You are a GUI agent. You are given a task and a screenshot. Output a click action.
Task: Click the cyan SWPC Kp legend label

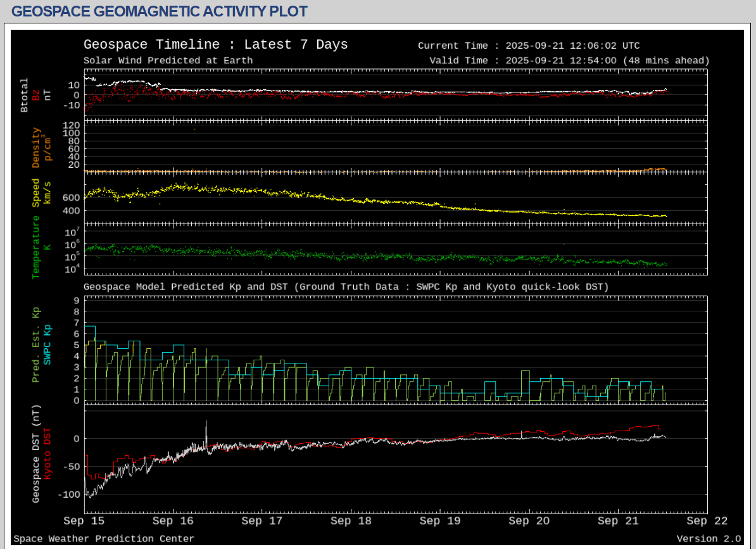click(47, 344)
